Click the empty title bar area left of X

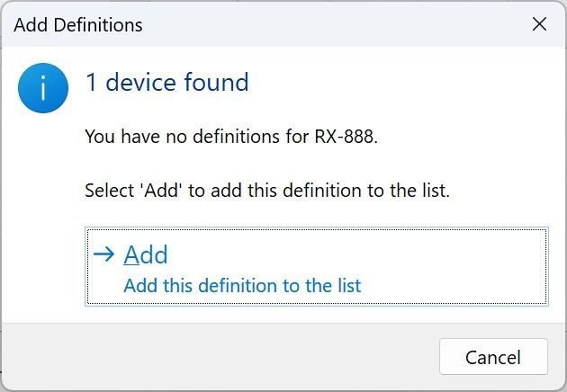click(360, 25)
